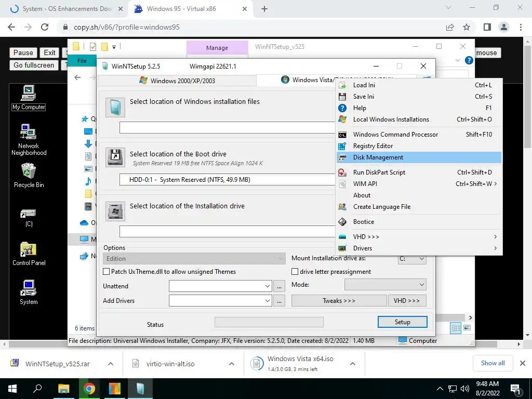
Task: Open File Explorer from the taskbar
Action: (x=63, y=389)
